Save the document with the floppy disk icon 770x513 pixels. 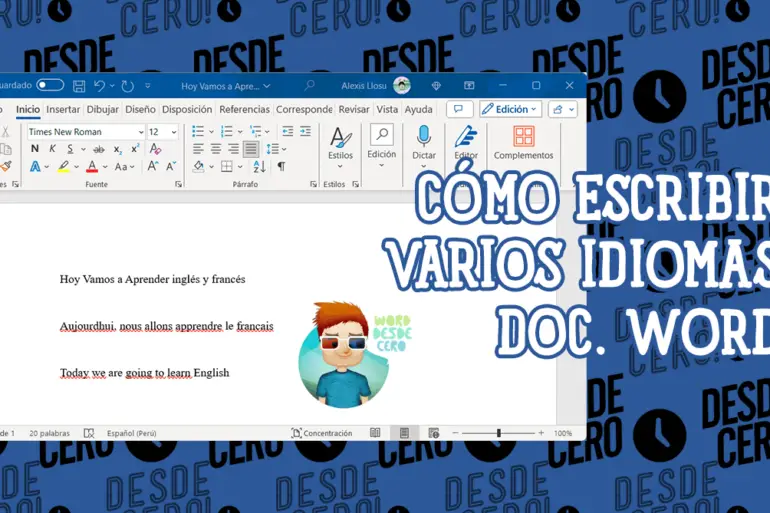(x=79, y=86)
